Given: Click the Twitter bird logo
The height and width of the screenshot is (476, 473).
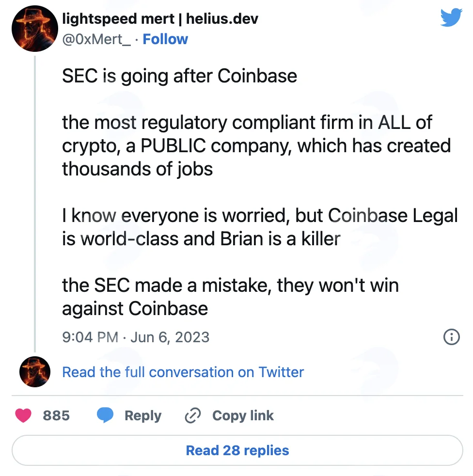Looking at the screenshot, I should click(451, 17).
